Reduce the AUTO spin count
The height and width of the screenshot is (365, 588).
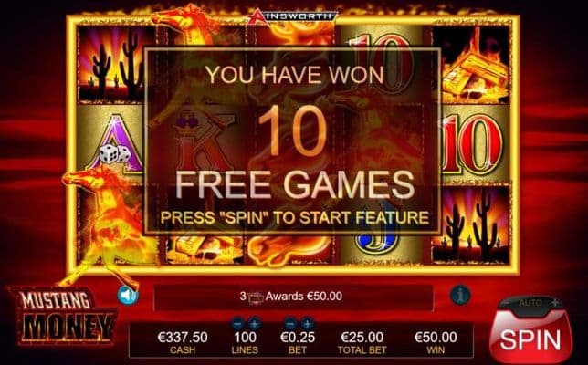click(506, 302)
